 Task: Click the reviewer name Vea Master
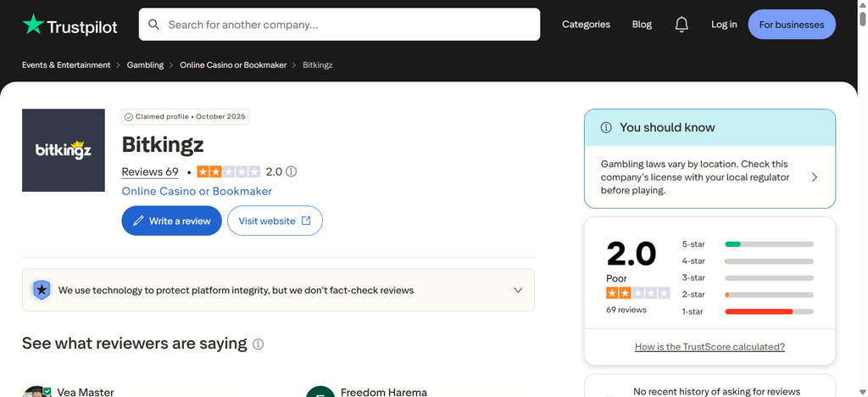86,392
